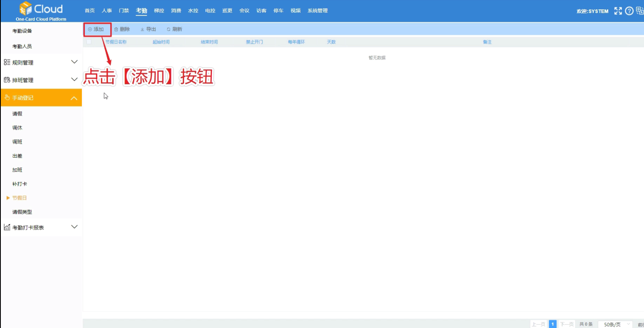Viewport: 644px width, 328px height.
Task: Click the 起始时间 column header
Action: click(x=161, y=42)
